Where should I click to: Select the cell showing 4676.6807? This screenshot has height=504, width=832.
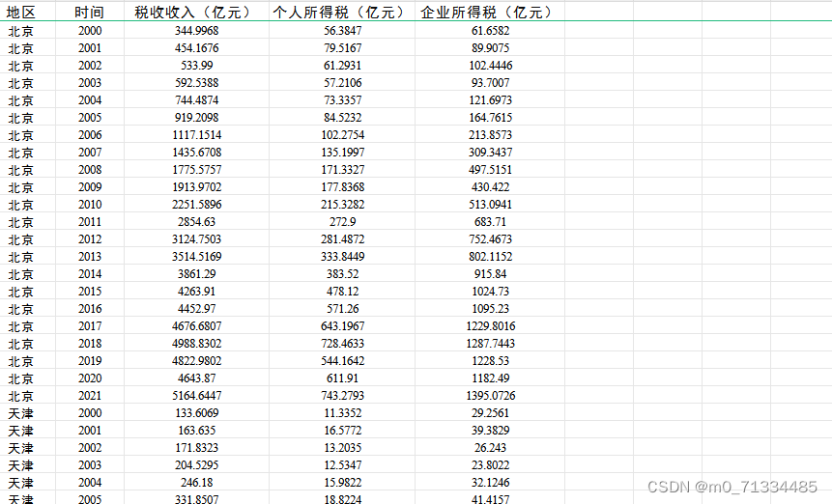click(x=197, y=326)
